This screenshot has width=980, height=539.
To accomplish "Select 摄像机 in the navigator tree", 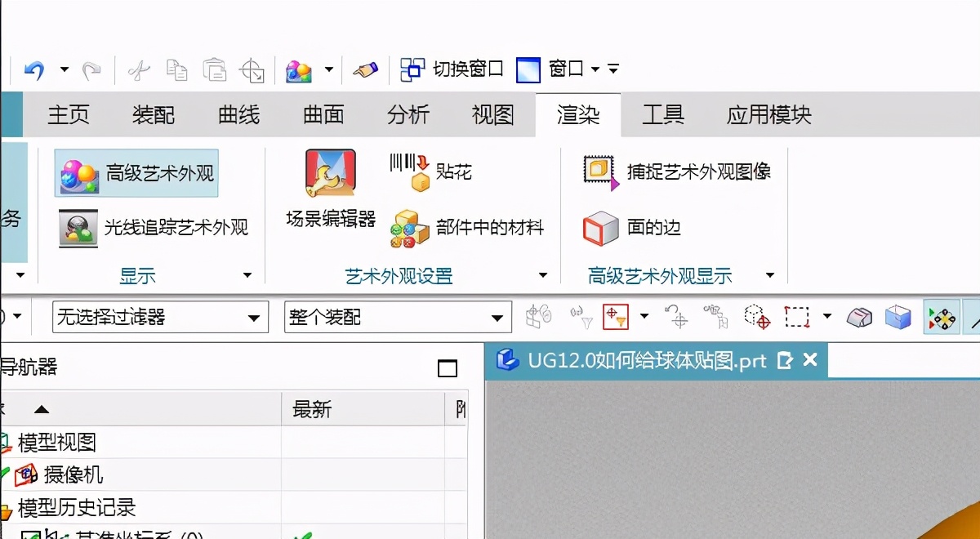I will (x=73, y=474).
